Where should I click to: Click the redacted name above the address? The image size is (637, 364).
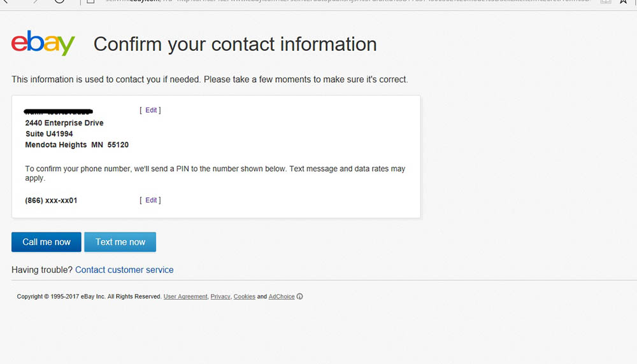59,112
